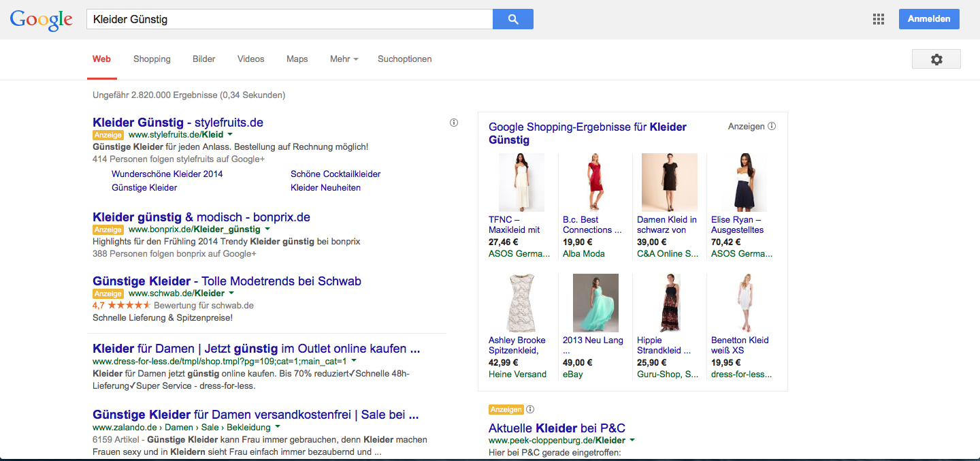Select the Web tab
This screenshot has width=980, height=461.
[x=102, y=59]
